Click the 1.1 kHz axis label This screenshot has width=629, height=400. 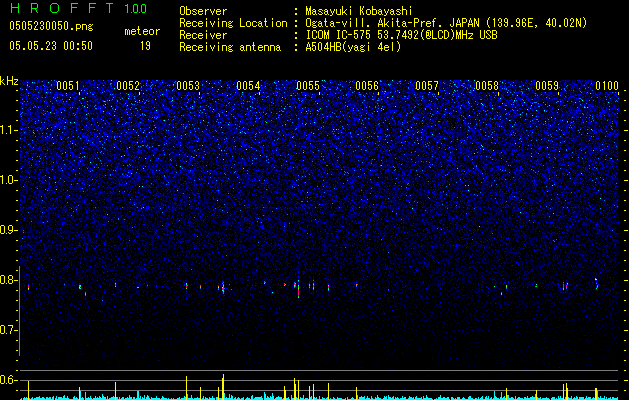point(9,130)
